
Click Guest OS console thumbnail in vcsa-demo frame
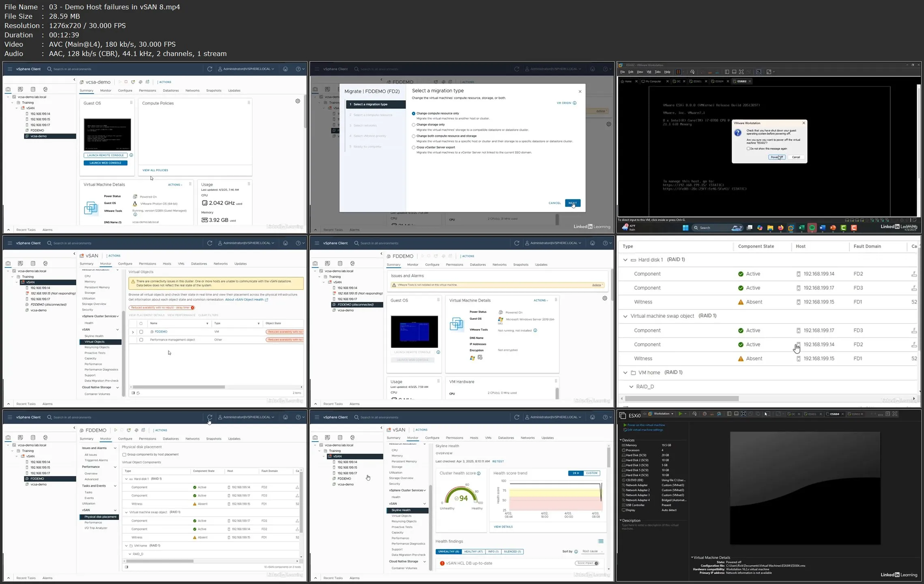(107, 134)
